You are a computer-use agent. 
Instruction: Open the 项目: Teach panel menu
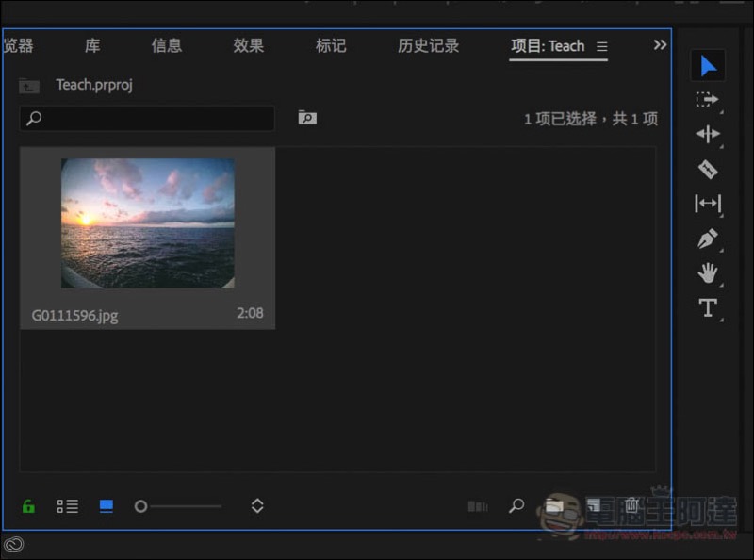point(601,46)
